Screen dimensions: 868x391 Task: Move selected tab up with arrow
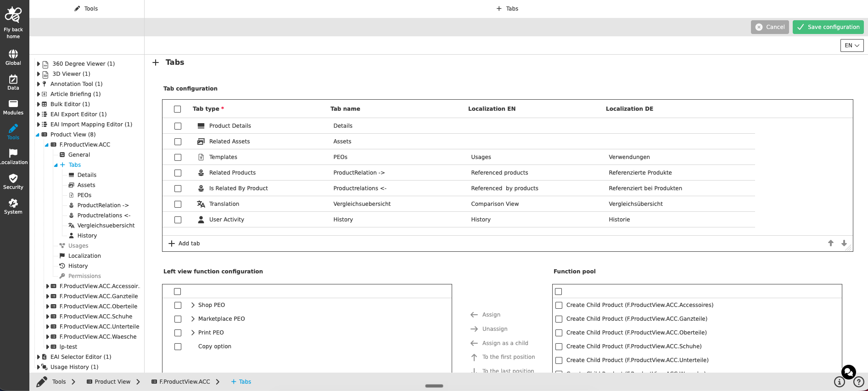coord(831,243)
